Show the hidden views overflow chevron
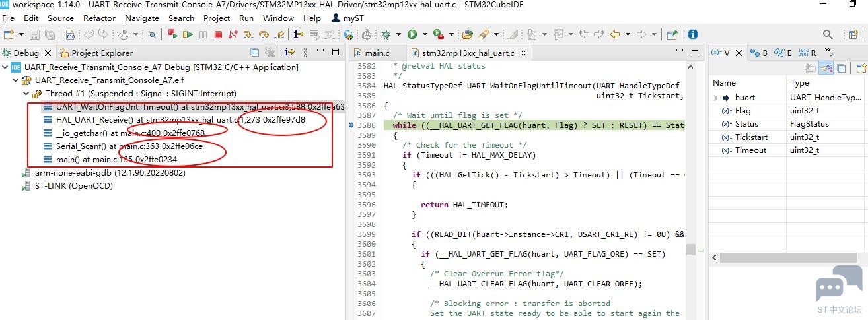Image resolution: width=868 pixels, height=320 pixels. 828,52
